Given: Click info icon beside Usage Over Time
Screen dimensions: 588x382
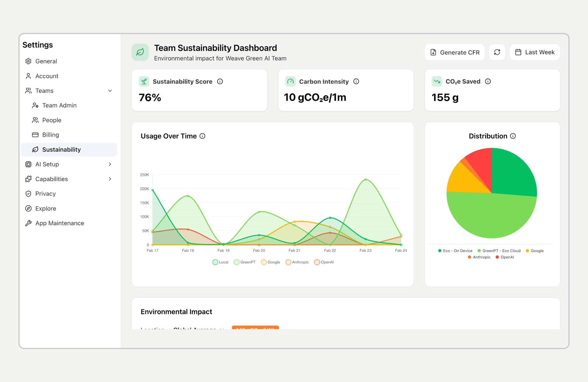Looking at the screenshot, I should [x=202, y=136].
